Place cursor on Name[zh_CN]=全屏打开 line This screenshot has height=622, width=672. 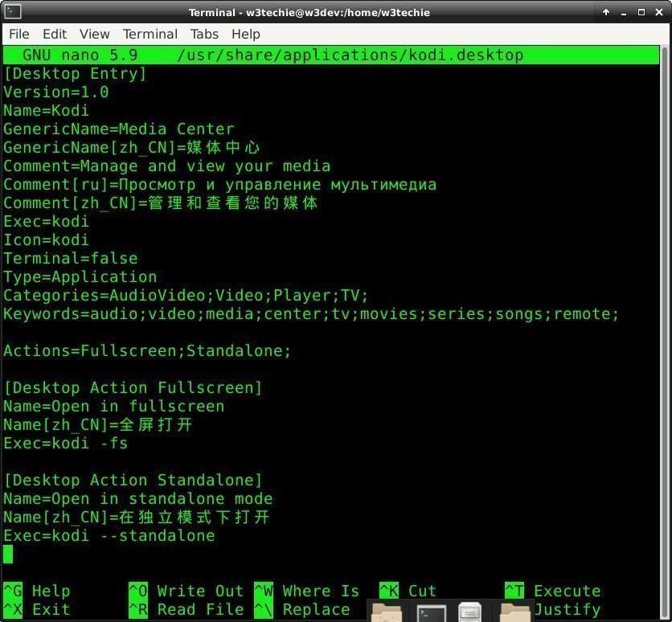98,424
